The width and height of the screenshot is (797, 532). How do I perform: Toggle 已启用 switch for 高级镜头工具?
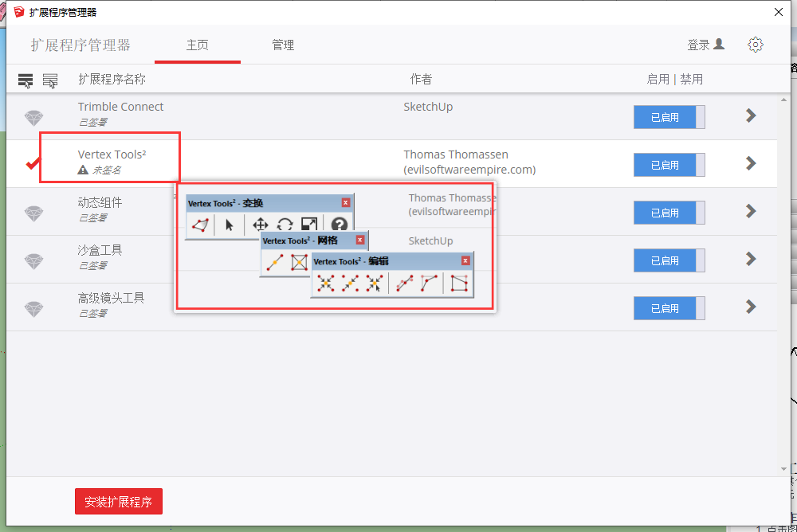(669, 308)
